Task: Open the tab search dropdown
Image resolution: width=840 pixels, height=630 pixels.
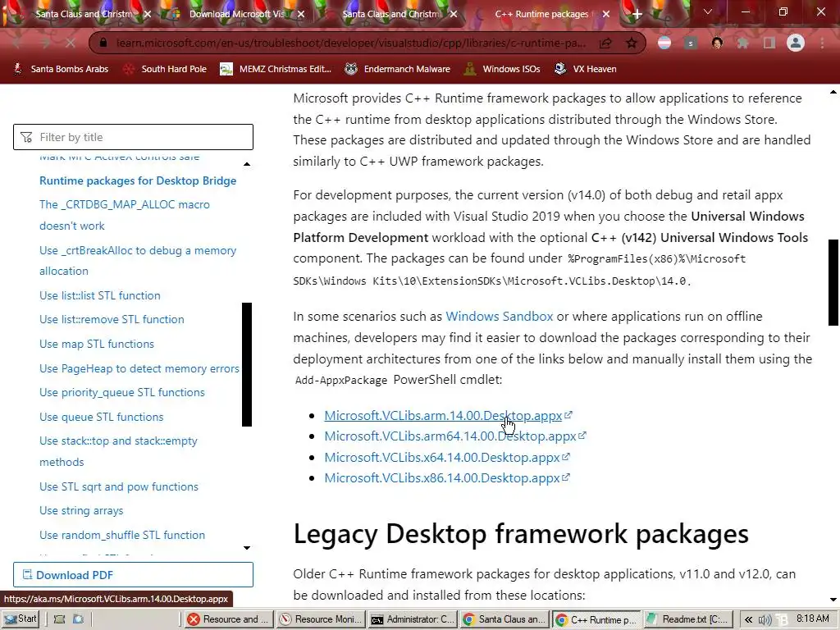Action: (x=708, y=11)
